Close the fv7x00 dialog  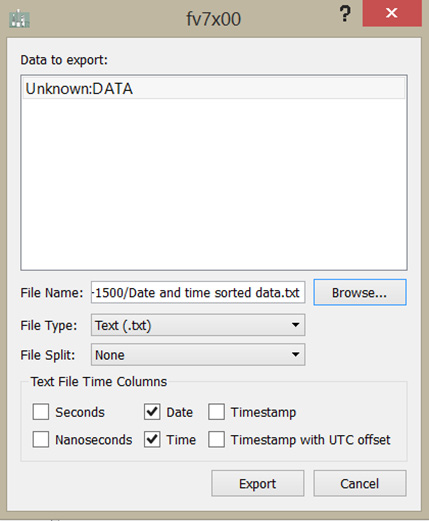[392, 13]
